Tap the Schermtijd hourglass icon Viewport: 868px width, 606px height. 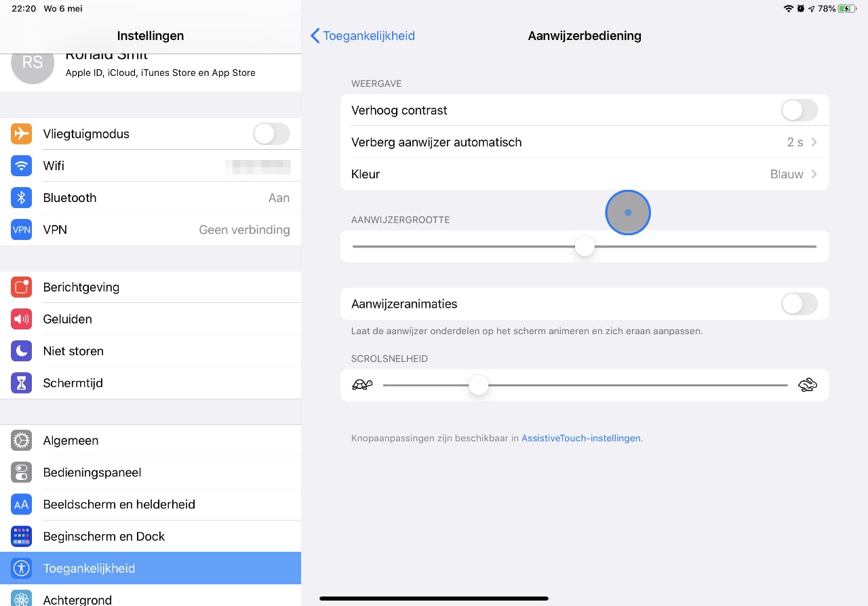pyautogui.click(x=22, y=383)
